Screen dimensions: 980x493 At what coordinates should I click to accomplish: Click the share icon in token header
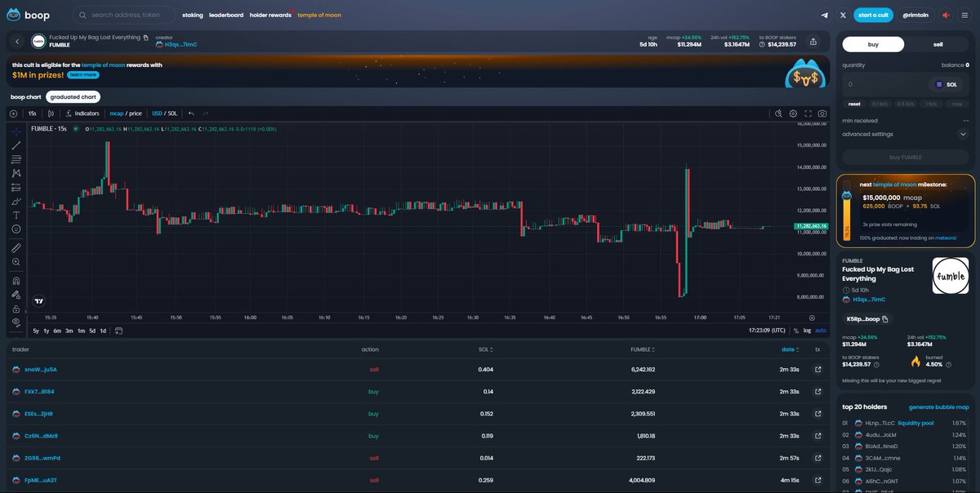point(813,41)
